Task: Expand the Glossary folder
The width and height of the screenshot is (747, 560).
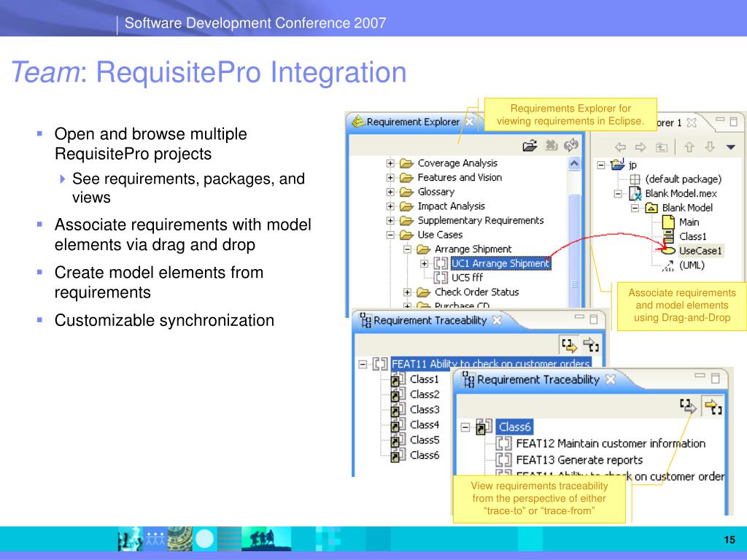Action: click(390, 192)
